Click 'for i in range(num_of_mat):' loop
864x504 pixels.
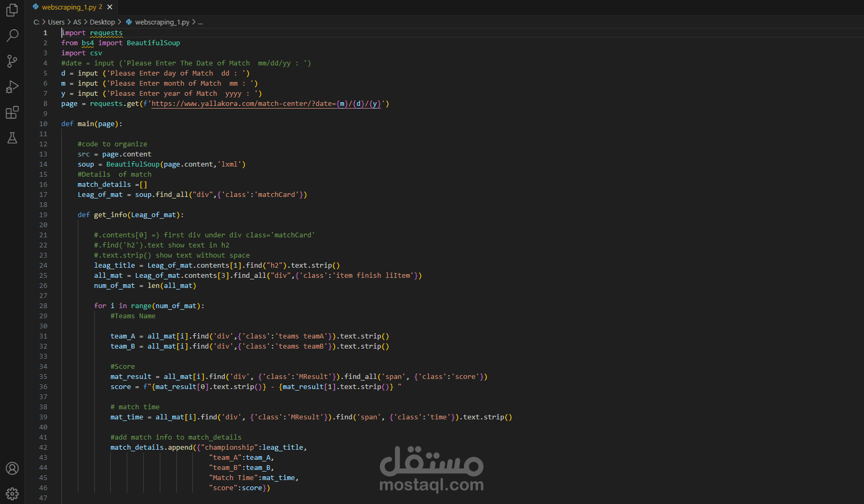tap(149, 306)
